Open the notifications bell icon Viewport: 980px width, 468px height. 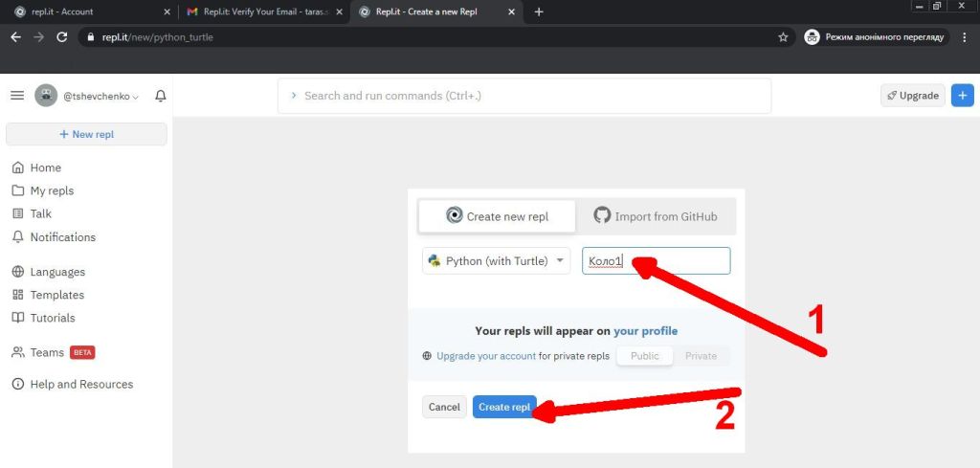tap(161, 96)
